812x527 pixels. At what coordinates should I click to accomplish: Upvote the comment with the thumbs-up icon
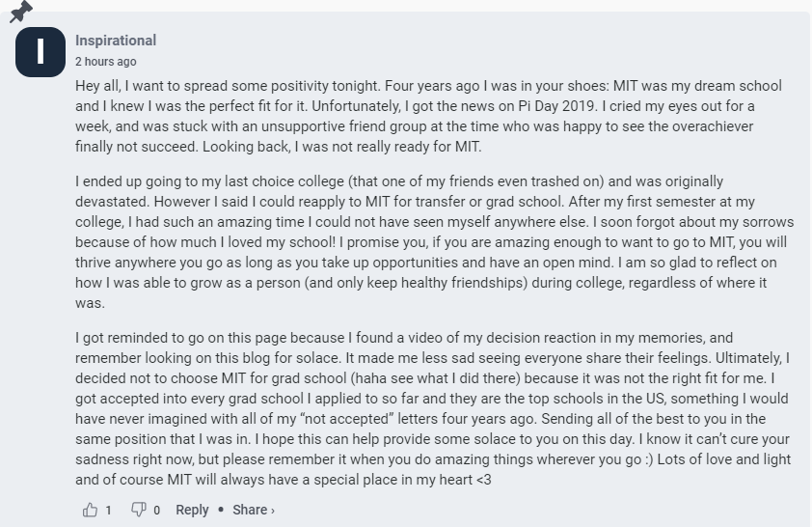click(x=90, y=510)
